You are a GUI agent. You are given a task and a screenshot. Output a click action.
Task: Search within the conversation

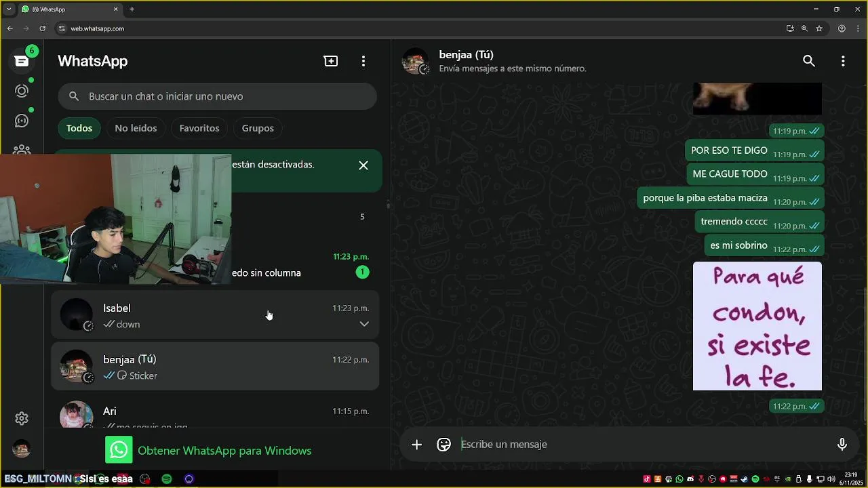(809, 61)
